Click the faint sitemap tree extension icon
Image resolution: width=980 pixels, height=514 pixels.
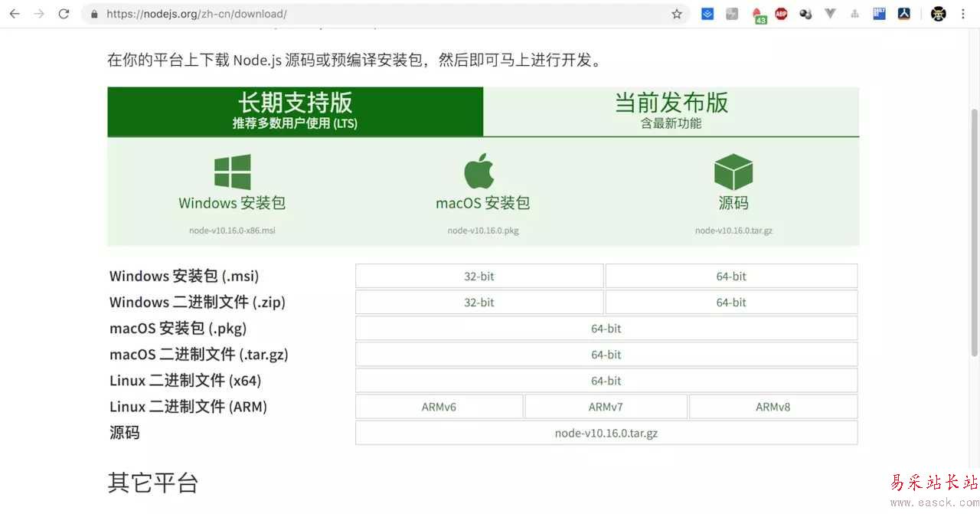click(854, 14)
